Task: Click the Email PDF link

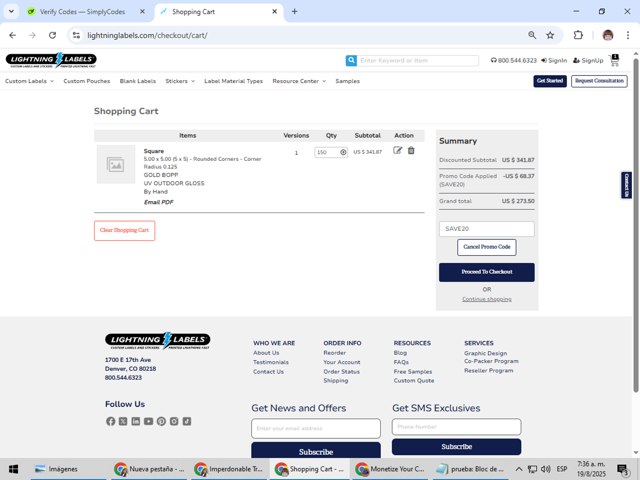Action: 158,202
